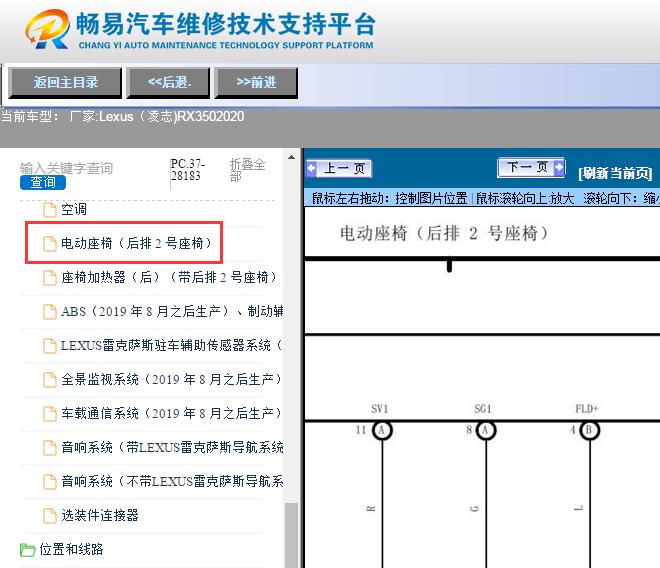Click connector B circle at pin 4

(x=589, y=430)
